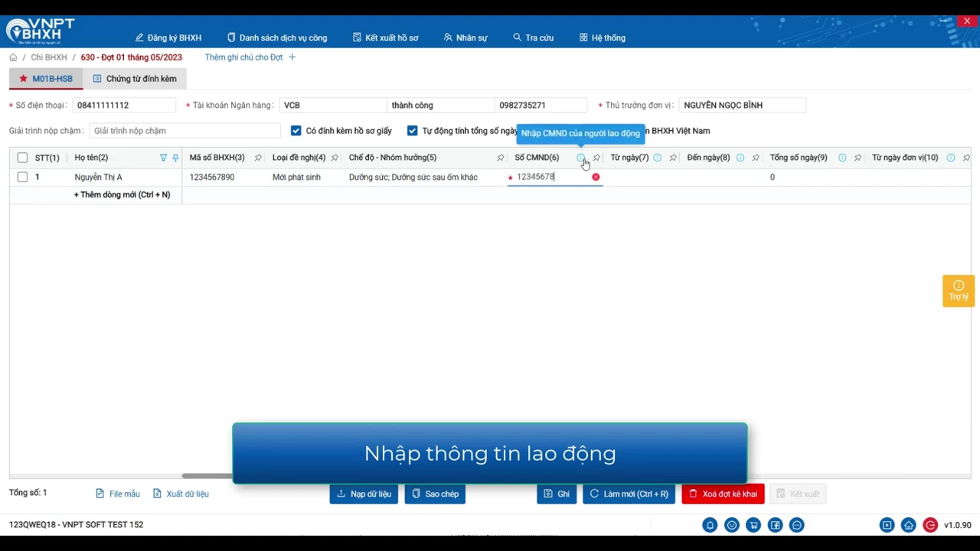Click the File mẫu link
This screenshot has width=980, height=551.
coord(118,494)
